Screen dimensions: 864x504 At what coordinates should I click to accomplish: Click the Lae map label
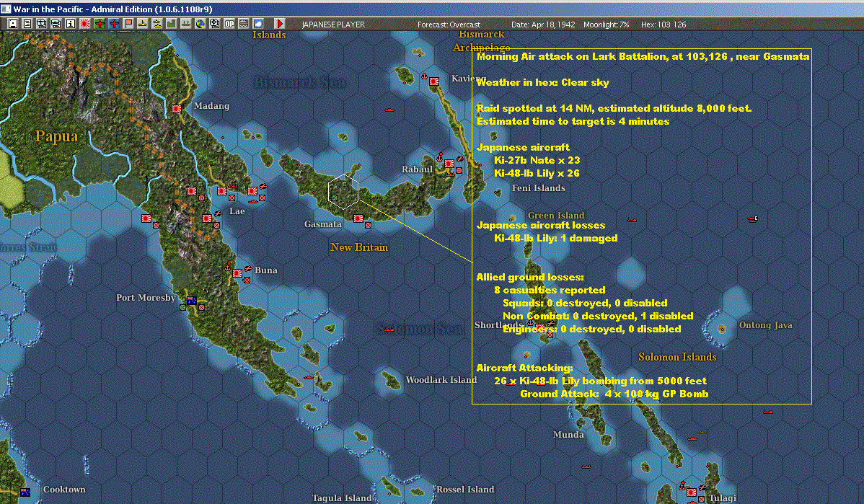coord(237,211)
